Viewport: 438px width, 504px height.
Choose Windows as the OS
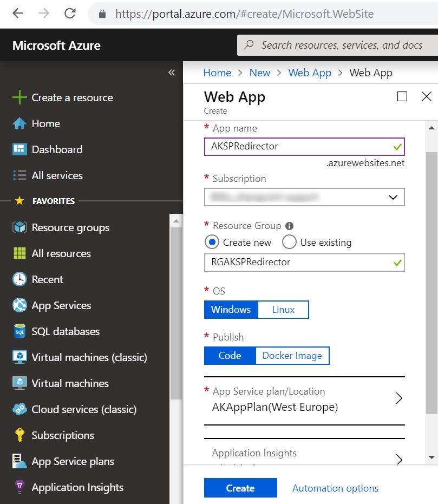(231, 310)
